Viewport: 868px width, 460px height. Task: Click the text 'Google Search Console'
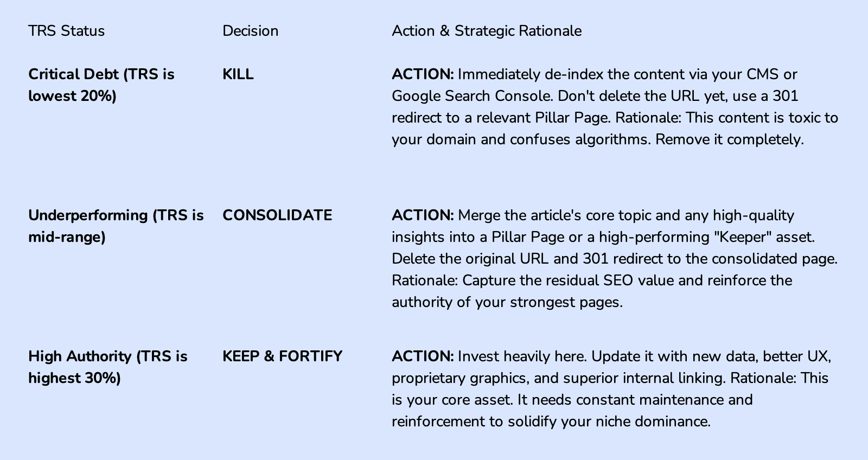473,96
